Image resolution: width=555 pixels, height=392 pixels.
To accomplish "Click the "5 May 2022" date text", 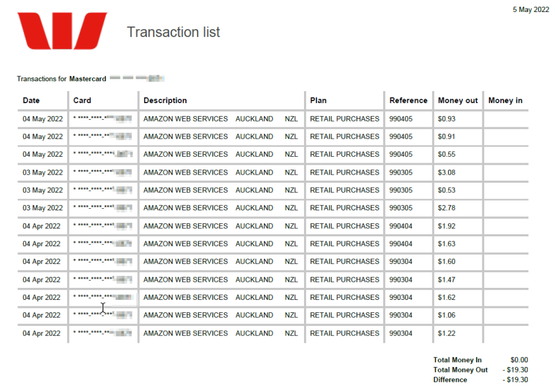I will point(531,10).
